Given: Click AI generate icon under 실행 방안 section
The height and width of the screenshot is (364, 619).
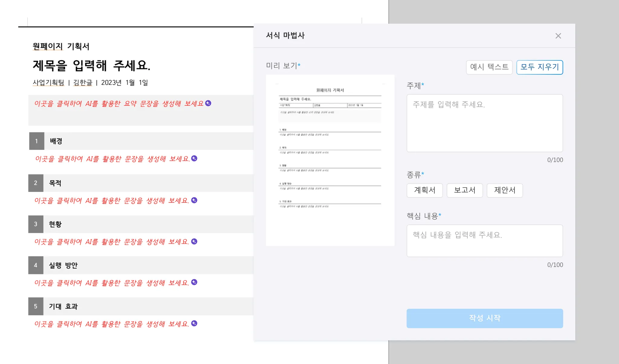Looking at the screenshot, I should 194,282.
